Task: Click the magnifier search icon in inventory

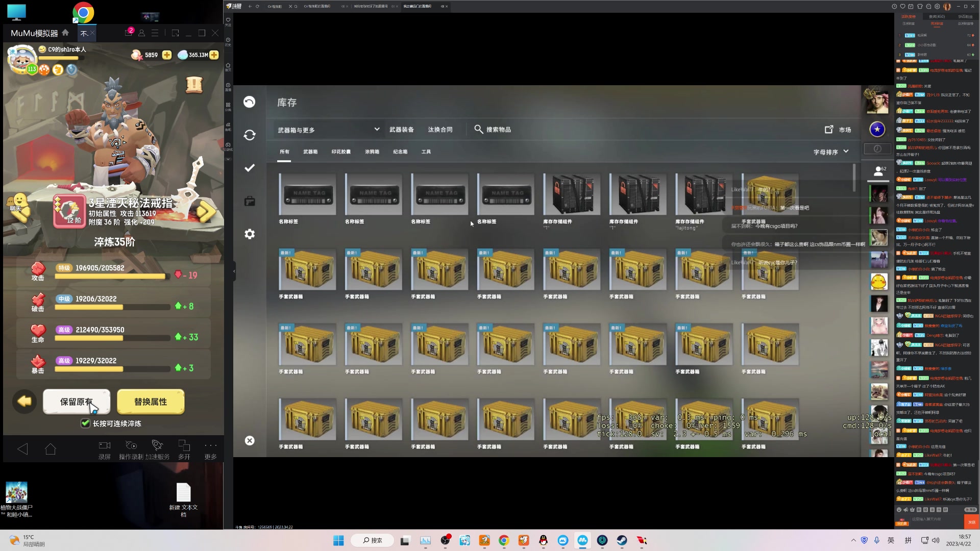Action: (478, 129)
